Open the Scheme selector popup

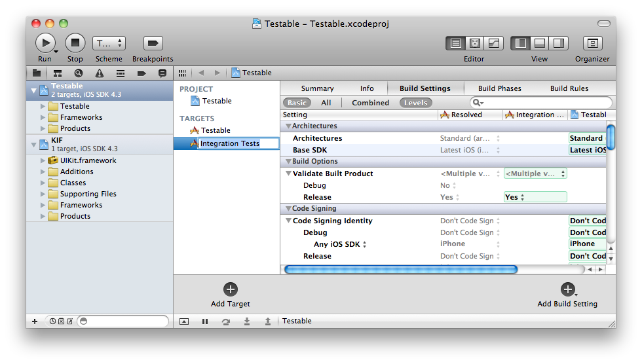click(x=109, y=43)
